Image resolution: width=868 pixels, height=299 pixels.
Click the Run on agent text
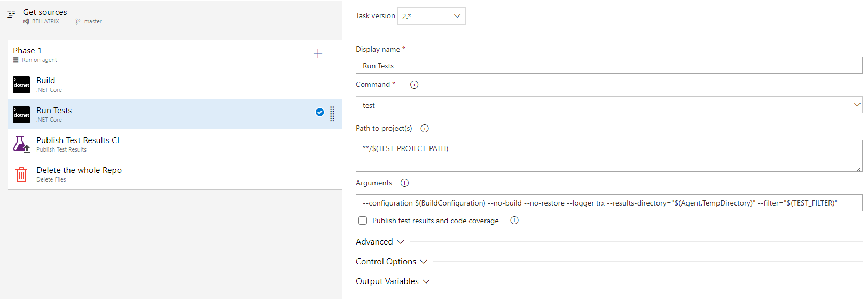coord(40,60)
